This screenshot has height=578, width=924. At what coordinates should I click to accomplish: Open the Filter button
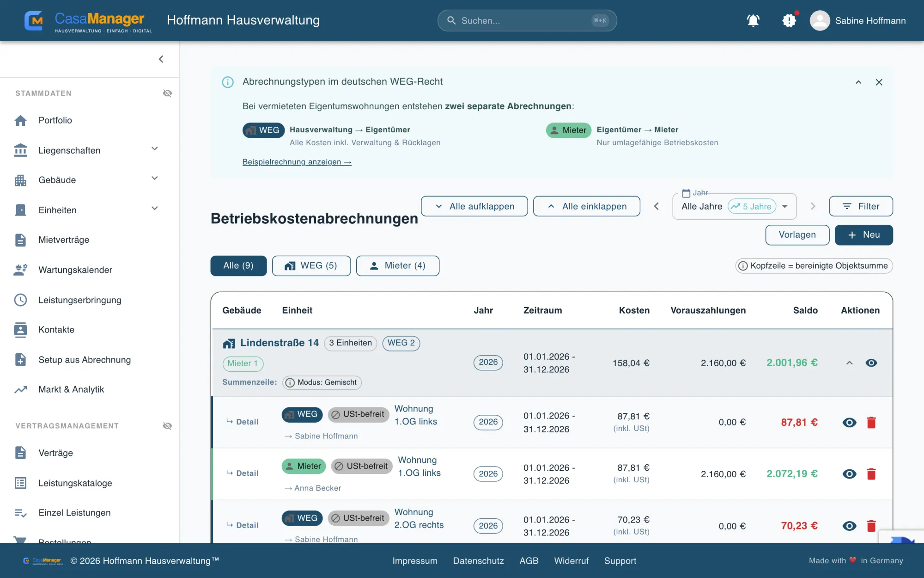(x=861, y=206)
